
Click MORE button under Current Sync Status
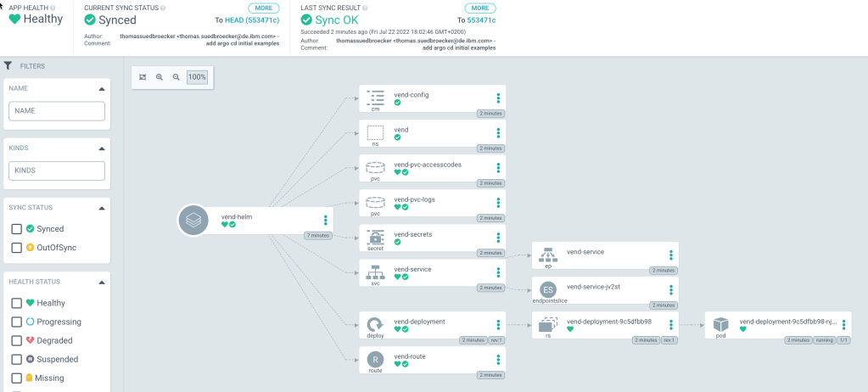coord(263,8)
